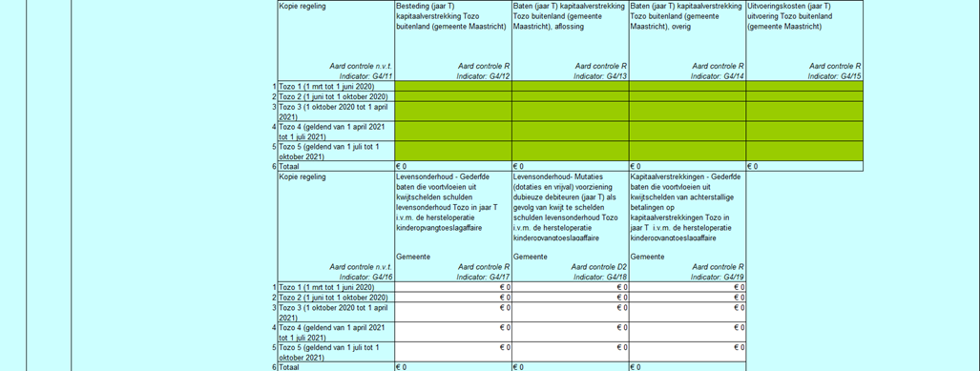
Task: Click Tozo 5 euro cell under G4/19
Action: pyautogui.click(x=687, y=352)
